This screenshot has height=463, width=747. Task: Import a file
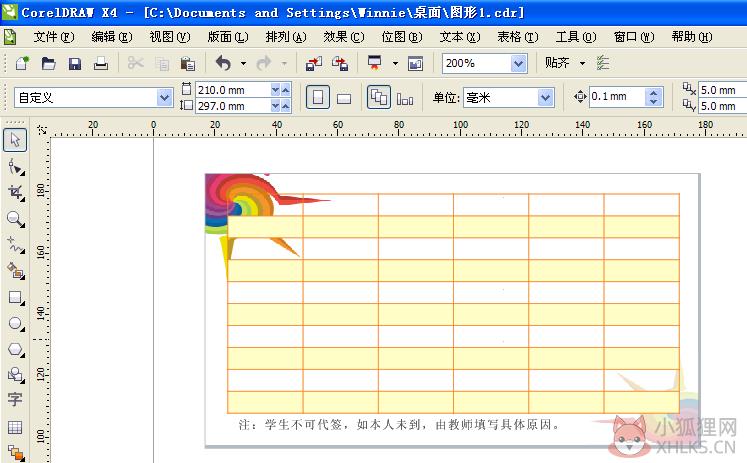tap(314, 63)
